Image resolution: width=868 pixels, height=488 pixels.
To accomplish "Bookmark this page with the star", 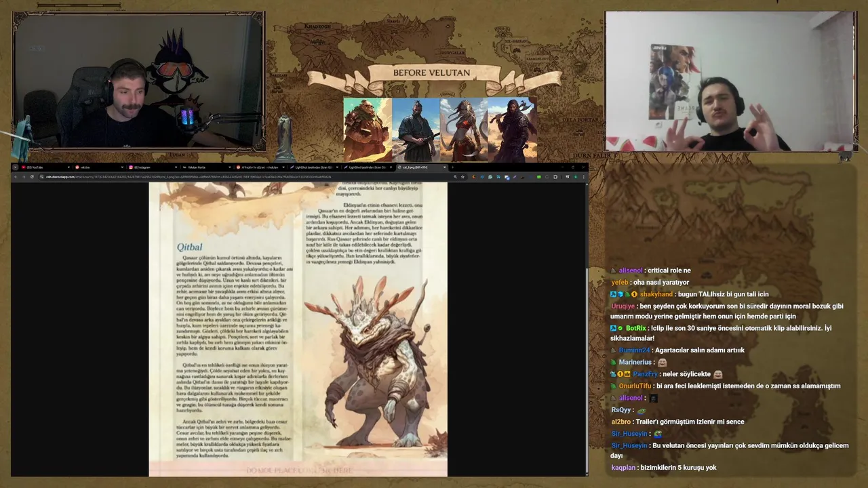I will [x=462, y=177].
